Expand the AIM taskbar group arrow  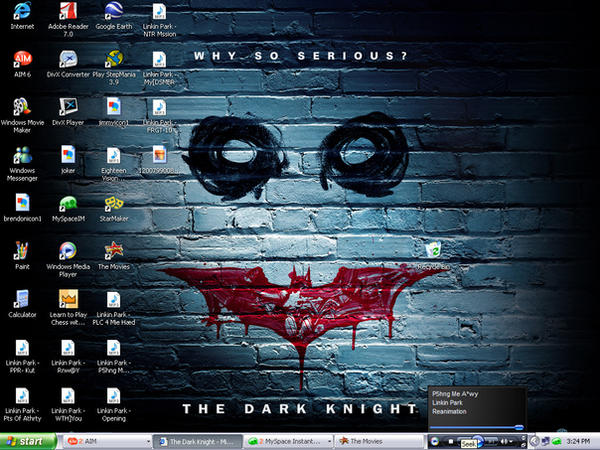click(148, 442)
